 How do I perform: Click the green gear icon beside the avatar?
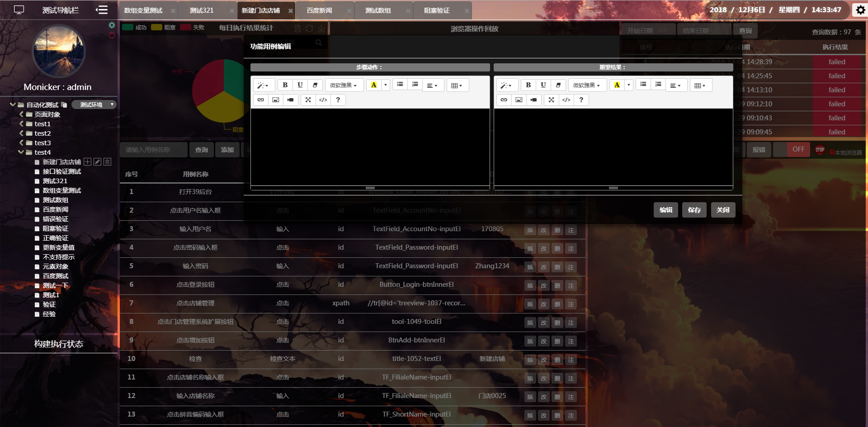(112, 25)
